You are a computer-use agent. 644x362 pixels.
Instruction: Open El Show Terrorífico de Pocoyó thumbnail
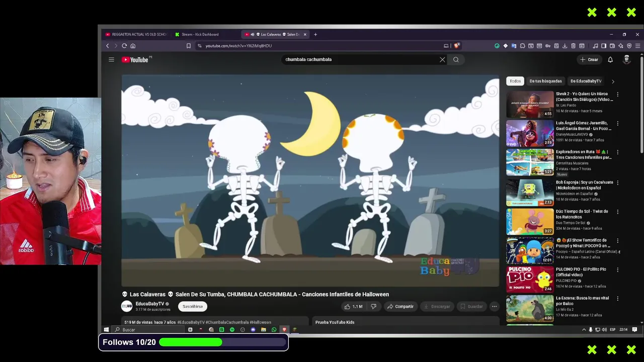coord(530,250)
